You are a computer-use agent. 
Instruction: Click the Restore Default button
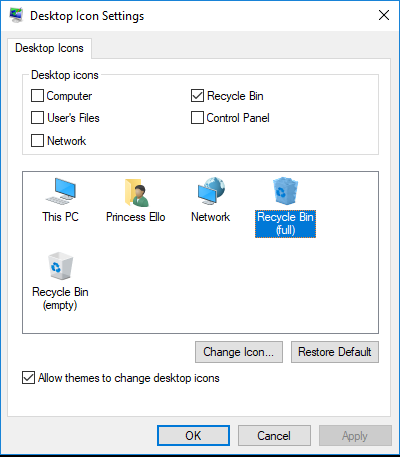[335, 352]
